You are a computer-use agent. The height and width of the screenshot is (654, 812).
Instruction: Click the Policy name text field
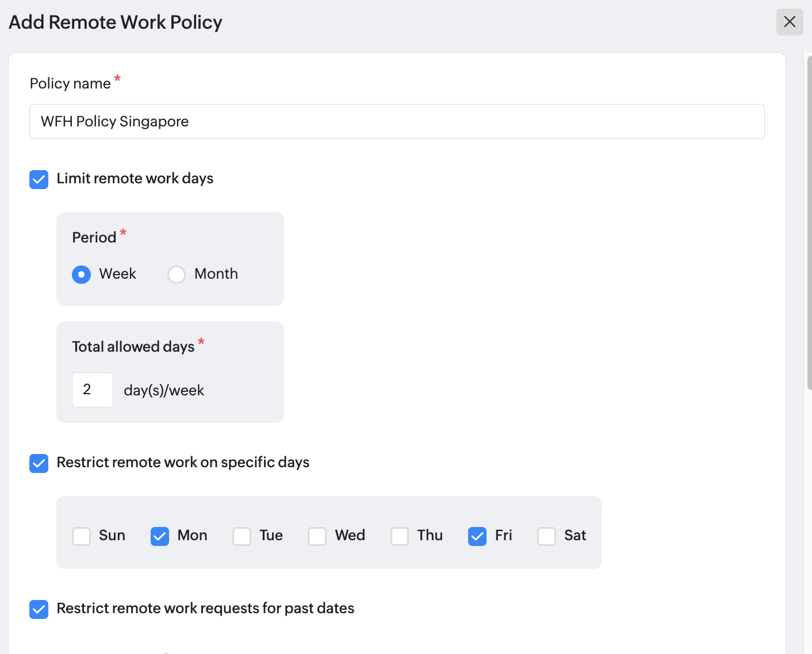[x=397, y=121]
